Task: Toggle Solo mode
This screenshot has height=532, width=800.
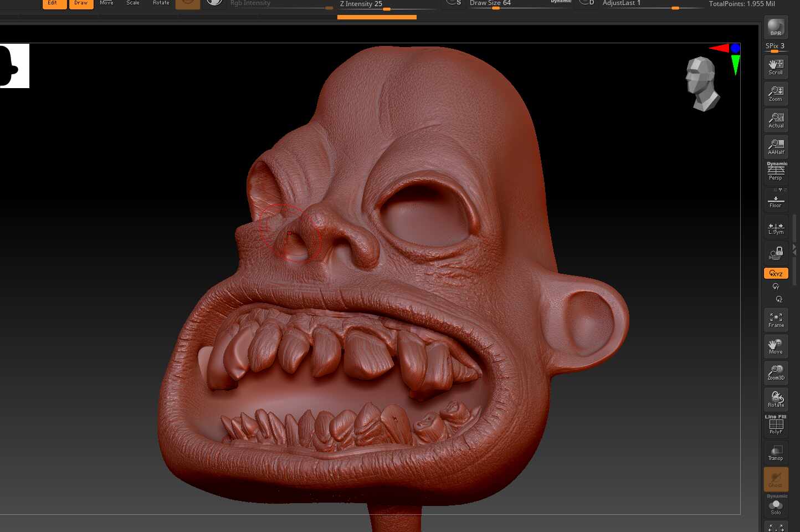Action: pos(776,505)
